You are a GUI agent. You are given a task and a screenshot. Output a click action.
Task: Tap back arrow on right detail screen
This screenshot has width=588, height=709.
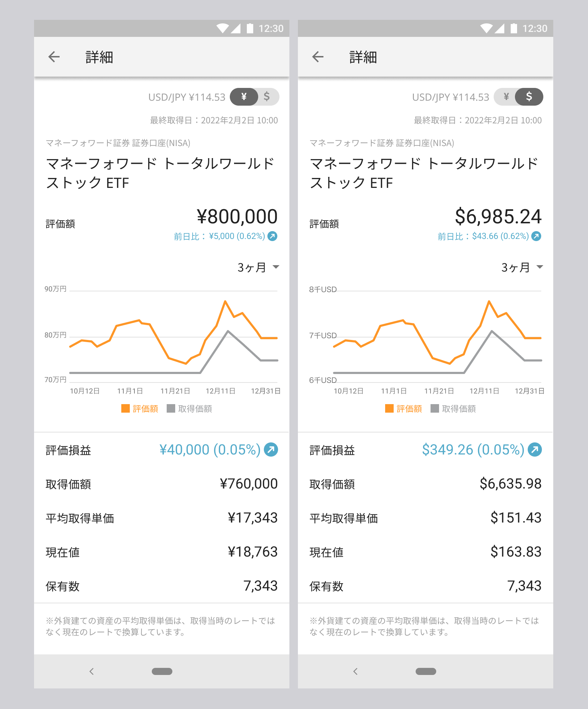click(x=318, y=57)
